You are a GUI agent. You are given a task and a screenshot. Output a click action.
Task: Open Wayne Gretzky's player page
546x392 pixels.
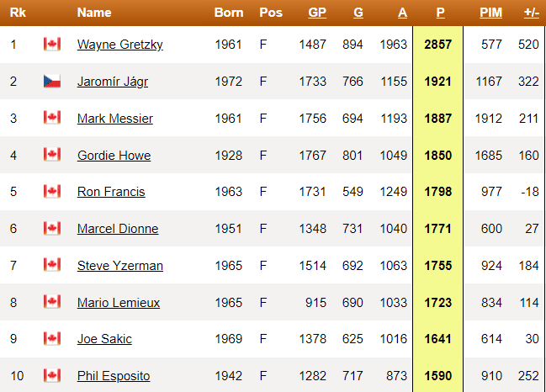tap(120, 45)
